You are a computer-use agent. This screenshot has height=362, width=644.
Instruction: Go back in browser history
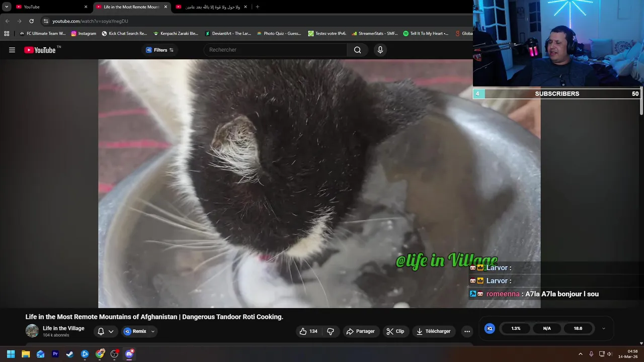pos(7,21)
